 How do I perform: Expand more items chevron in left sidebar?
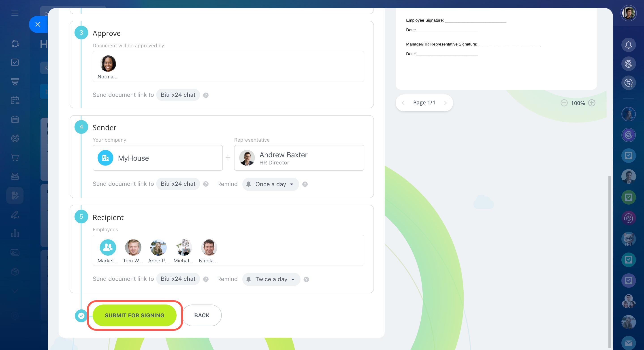(15, 291)
